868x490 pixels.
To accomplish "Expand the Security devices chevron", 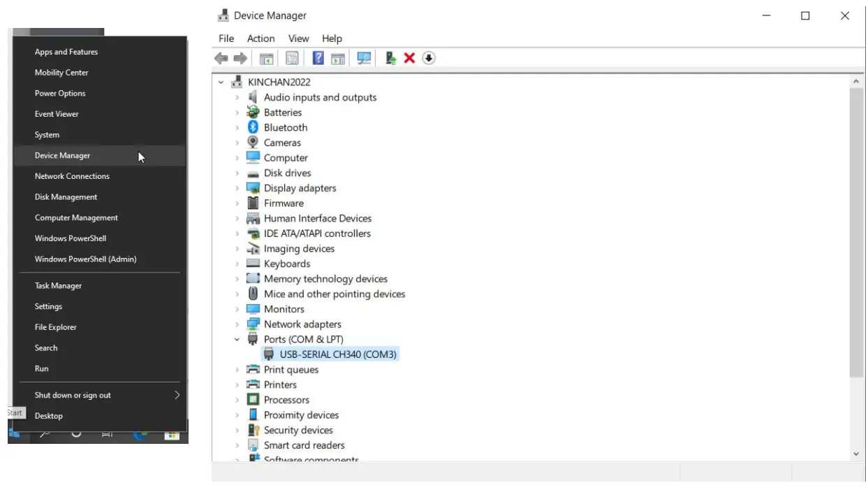I will click(237, 431).
